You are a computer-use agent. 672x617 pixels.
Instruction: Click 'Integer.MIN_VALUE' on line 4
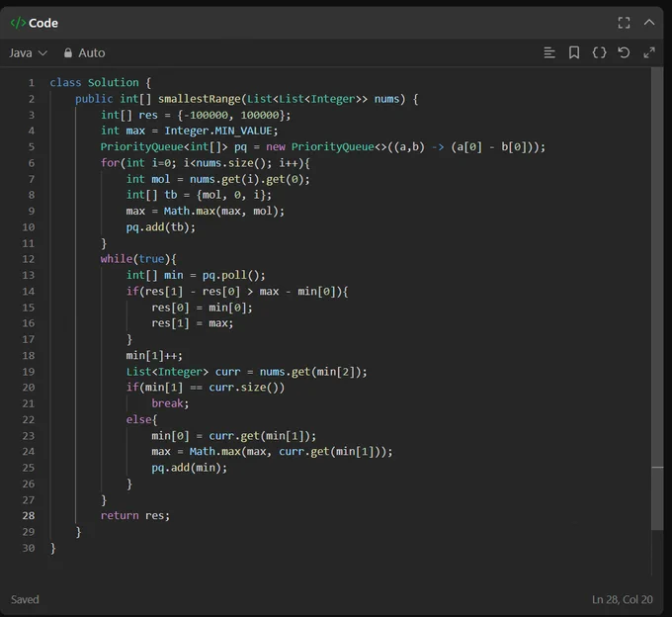click(218, 131)
